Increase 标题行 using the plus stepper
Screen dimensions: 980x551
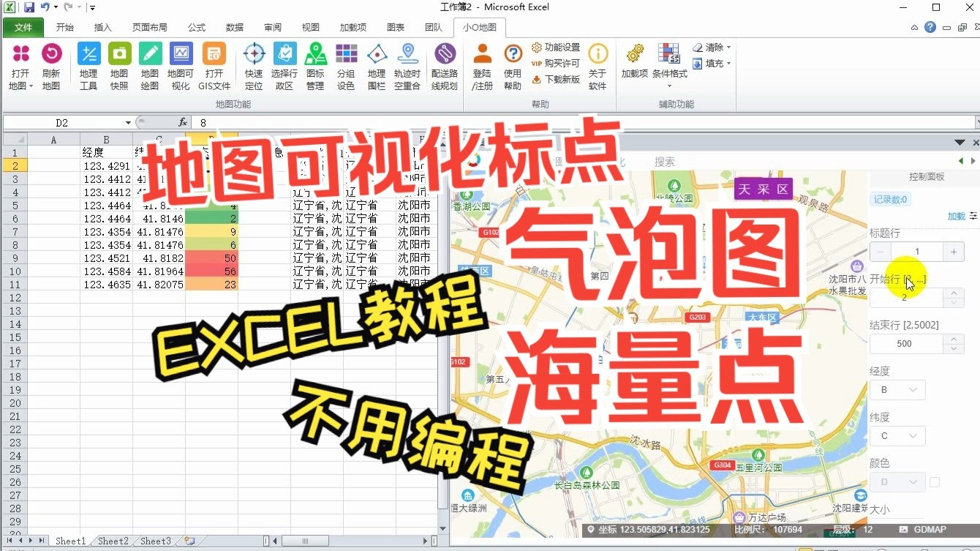coord(953,250)
